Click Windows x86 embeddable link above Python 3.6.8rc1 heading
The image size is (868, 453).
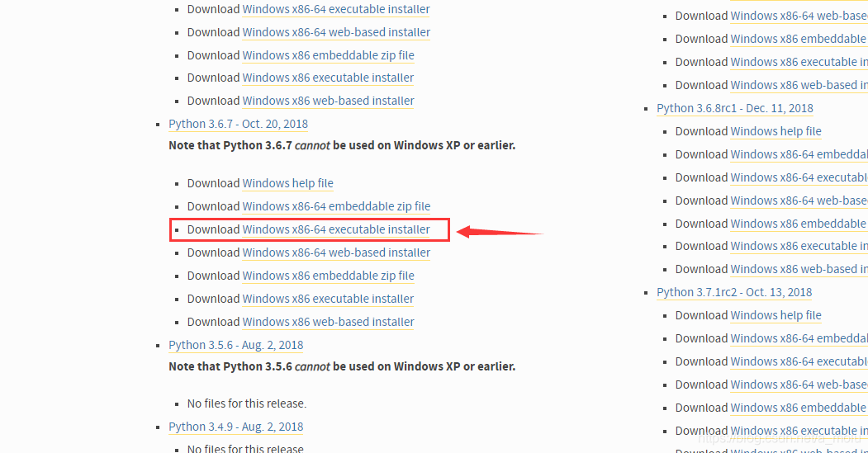799,40
